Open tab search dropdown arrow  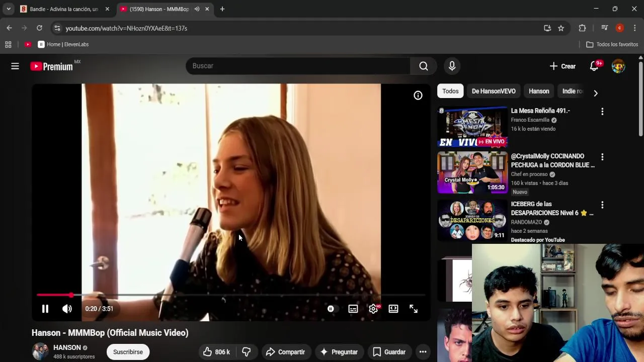[x=9, y=9]
